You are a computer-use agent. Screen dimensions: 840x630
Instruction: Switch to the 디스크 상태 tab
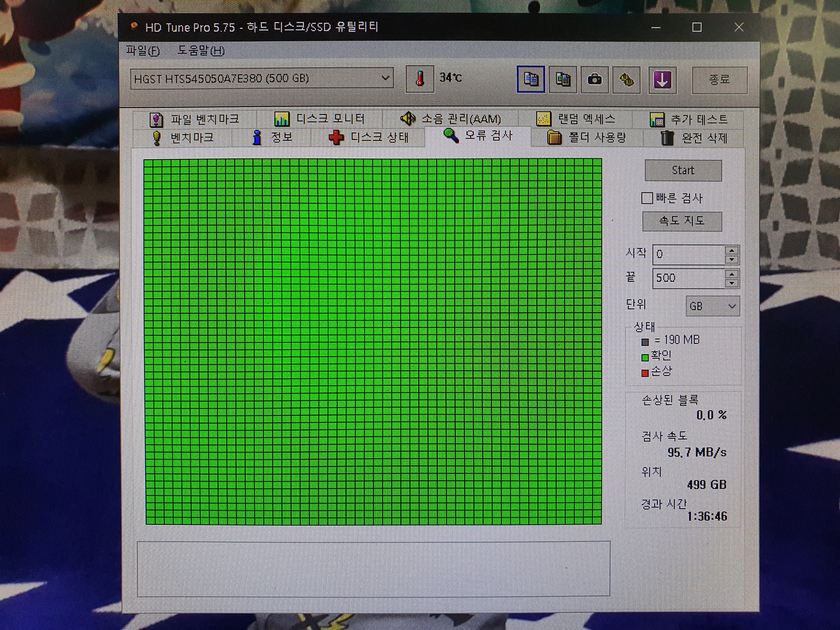click(368, 137)
